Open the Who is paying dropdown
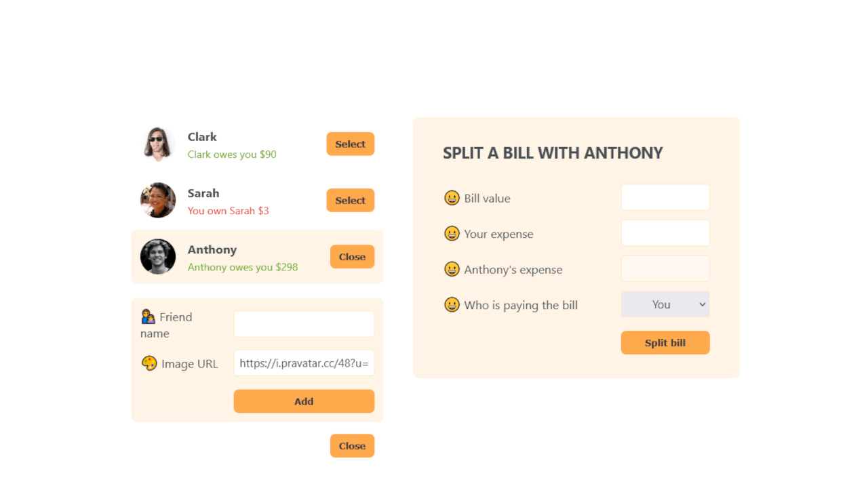The width and height of the screenshot is (868, 488). pyautogui.click(x=665, y=304)
